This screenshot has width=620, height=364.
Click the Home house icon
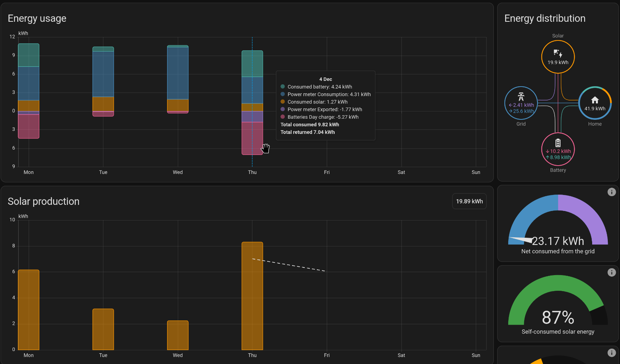point(595,100)
